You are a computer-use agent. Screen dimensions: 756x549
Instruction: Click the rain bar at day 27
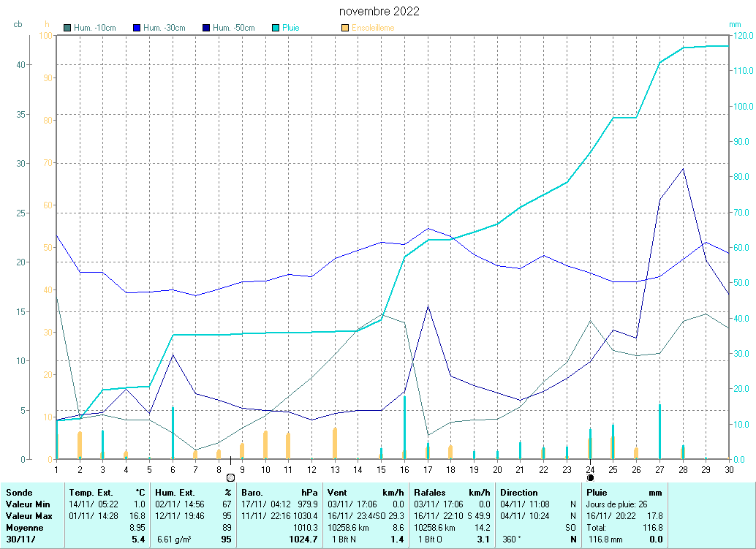659,431
